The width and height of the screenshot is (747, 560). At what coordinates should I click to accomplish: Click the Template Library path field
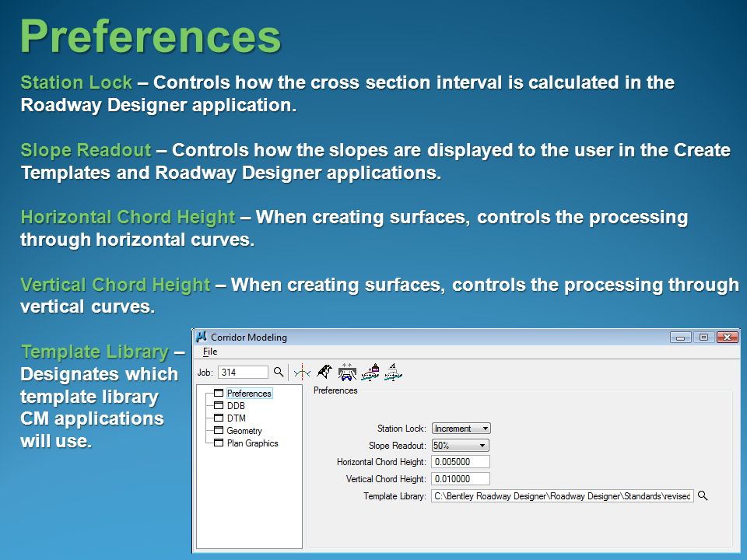(563, 496)
